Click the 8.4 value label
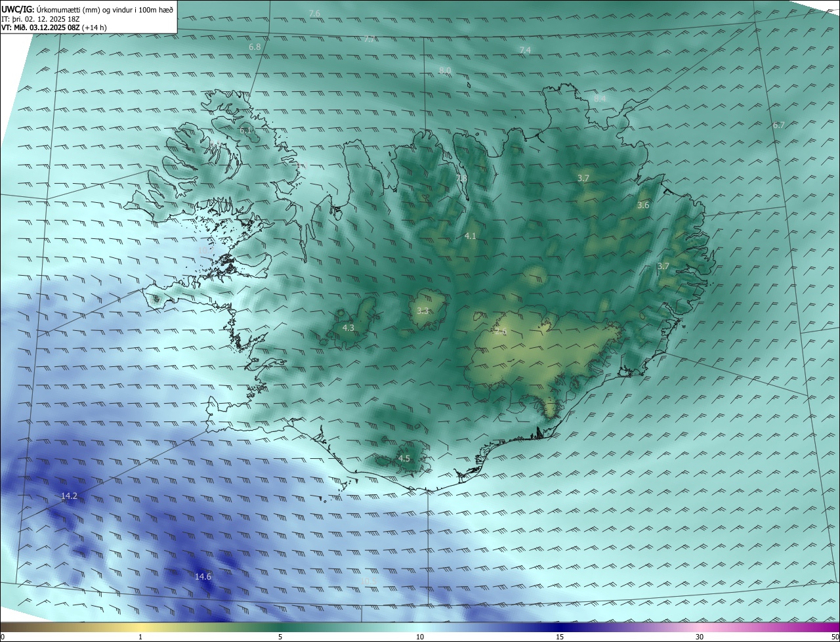840x642 pixels. tap(600, 98)
